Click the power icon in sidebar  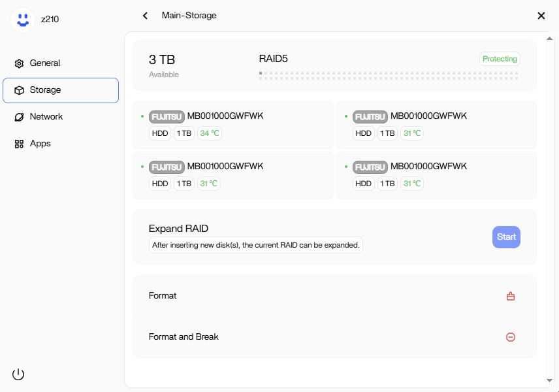click(x=18, y=374)
